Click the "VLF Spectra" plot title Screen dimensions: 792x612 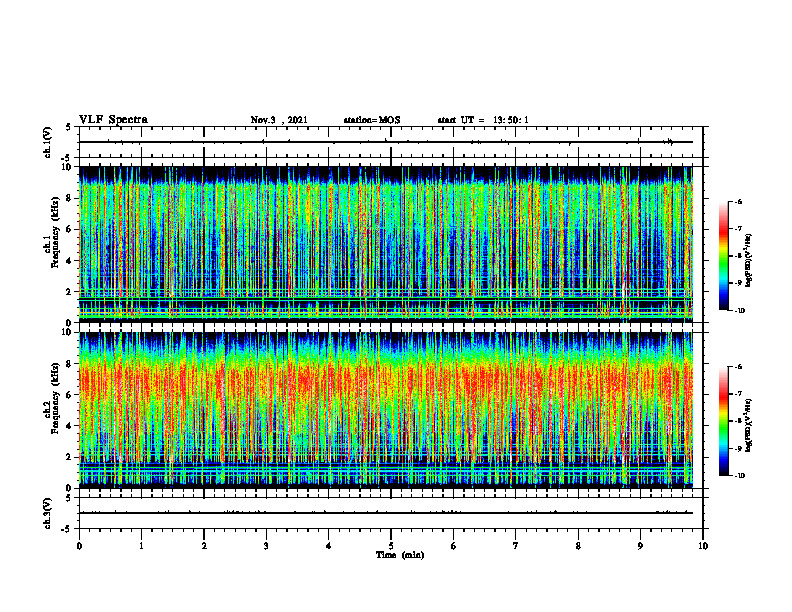point(113,120)
